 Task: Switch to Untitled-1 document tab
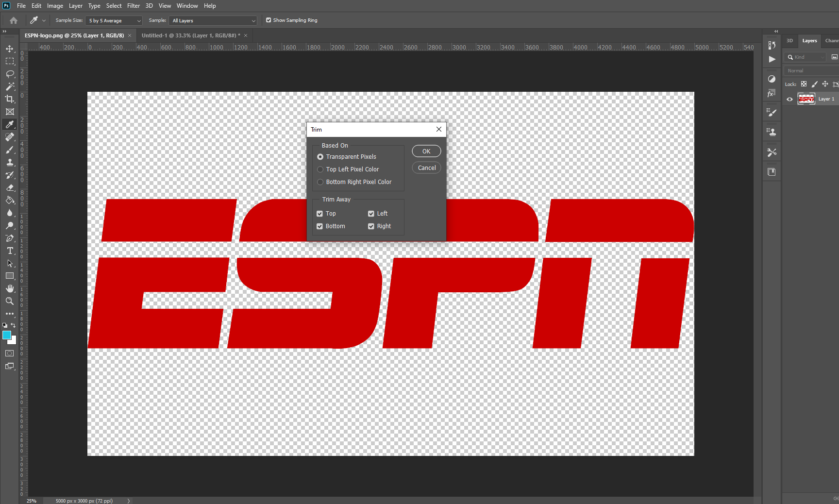[191, 35]
